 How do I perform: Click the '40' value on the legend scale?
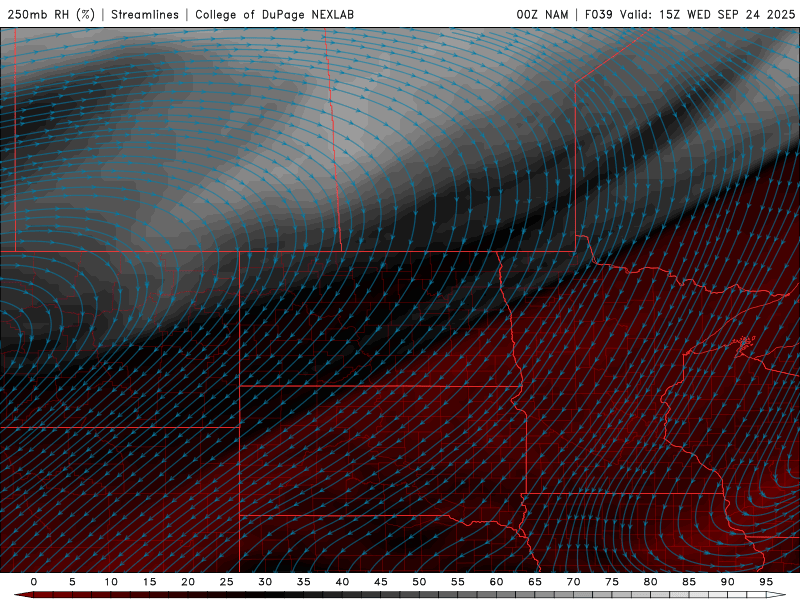click(x=342, y=582)
